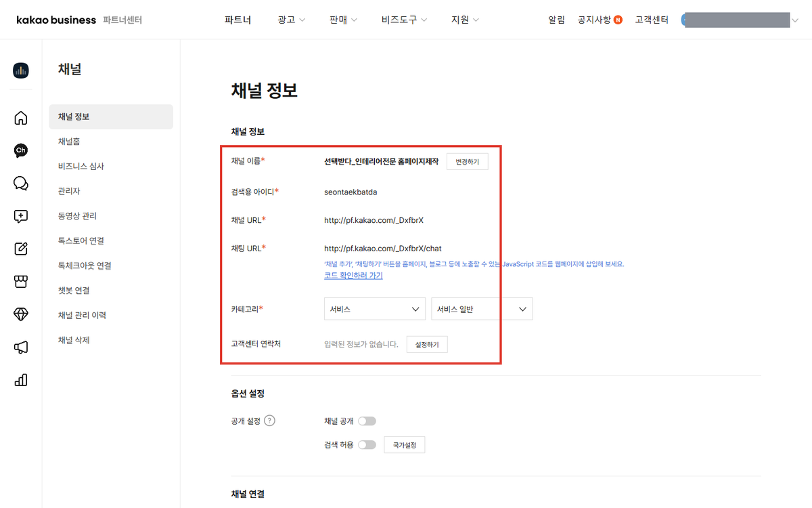Expand the 지원 top menu

coord(465,20)
